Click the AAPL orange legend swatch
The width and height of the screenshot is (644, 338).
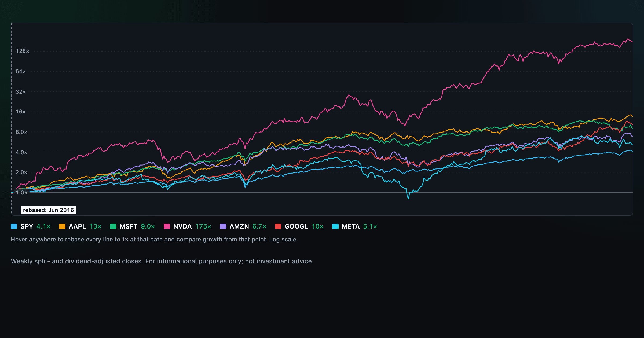pos(62,226)
